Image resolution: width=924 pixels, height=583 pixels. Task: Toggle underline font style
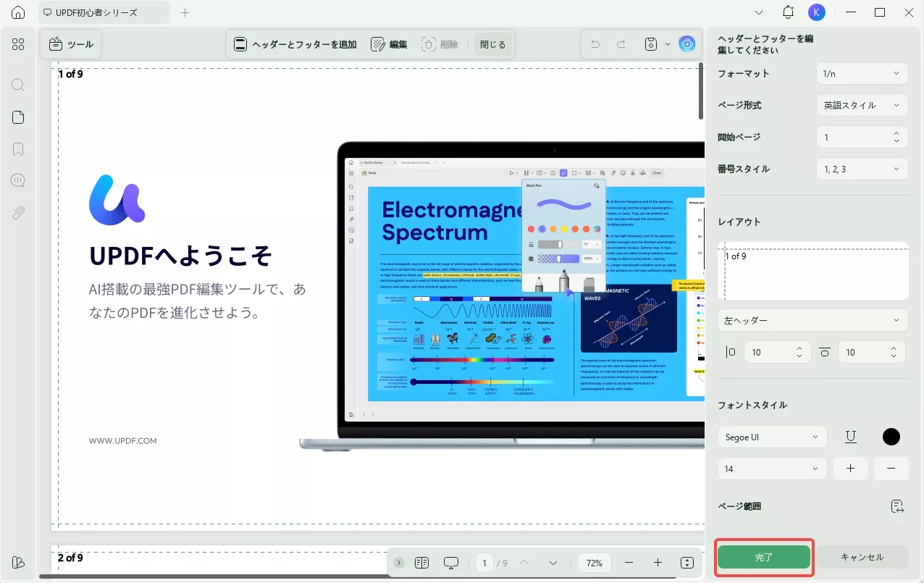[851, 437]
